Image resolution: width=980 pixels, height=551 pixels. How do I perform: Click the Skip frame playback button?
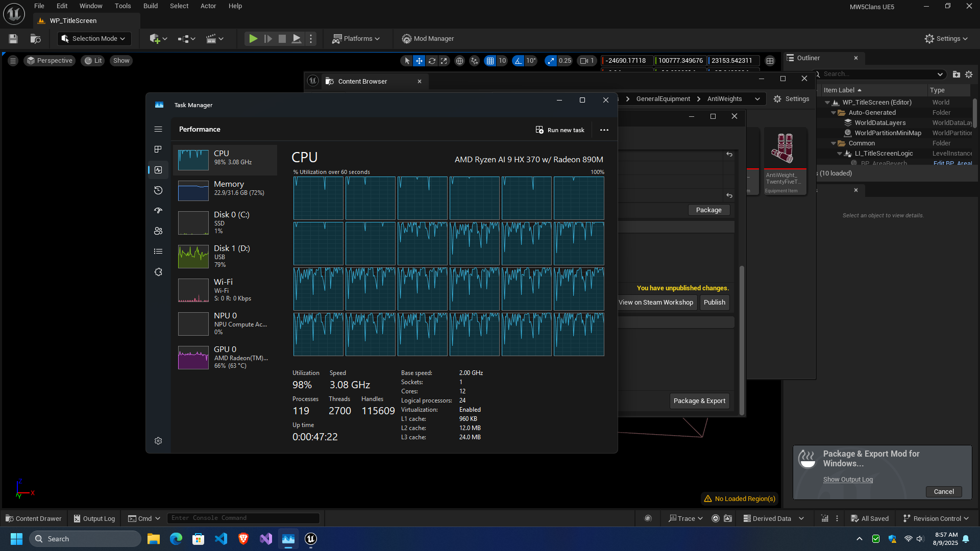(x=268, y=39)
